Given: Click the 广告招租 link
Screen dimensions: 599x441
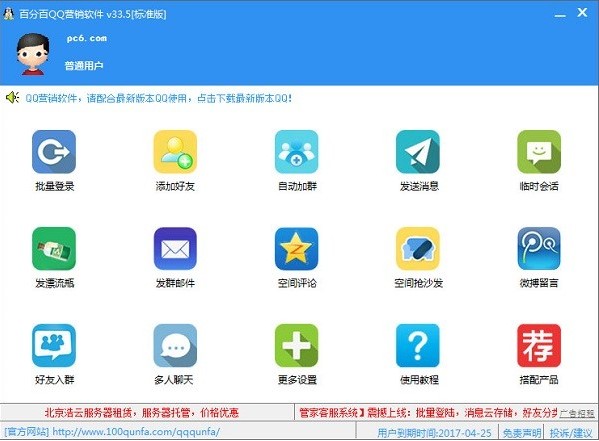Looking at the screenshot, I should point(577,413).
